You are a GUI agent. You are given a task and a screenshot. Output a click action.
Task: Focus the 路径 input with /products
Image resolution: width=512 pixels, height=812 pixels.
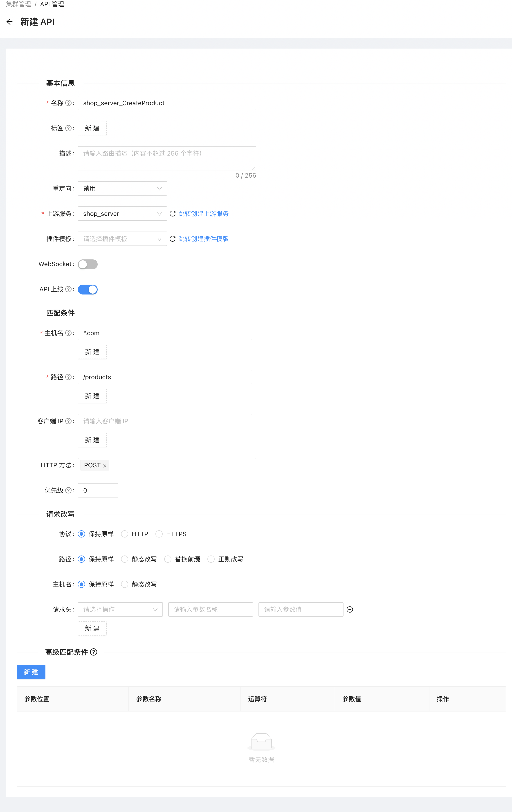tap(165, 377)
